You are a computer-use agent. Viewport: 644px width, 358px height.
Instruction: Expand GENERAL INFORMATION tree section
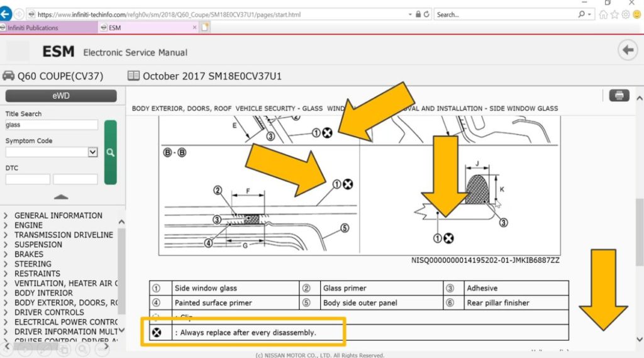click(5, 215)
